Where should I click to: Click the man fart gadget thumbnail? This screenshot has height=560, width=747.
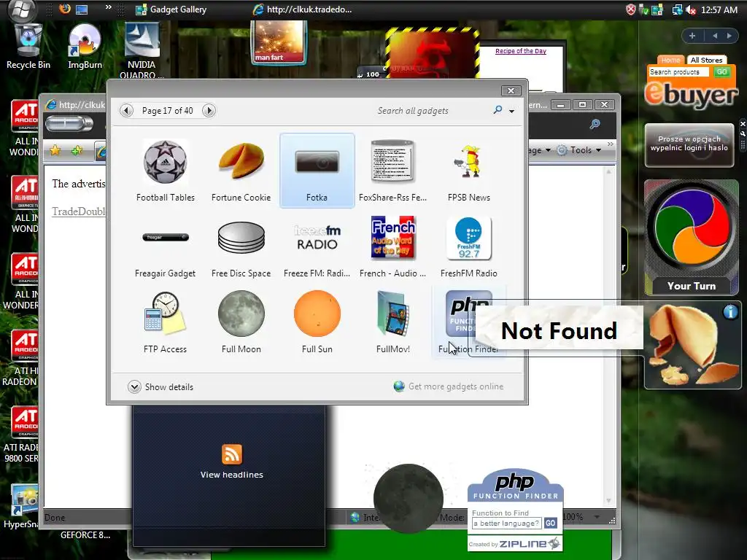279,42
